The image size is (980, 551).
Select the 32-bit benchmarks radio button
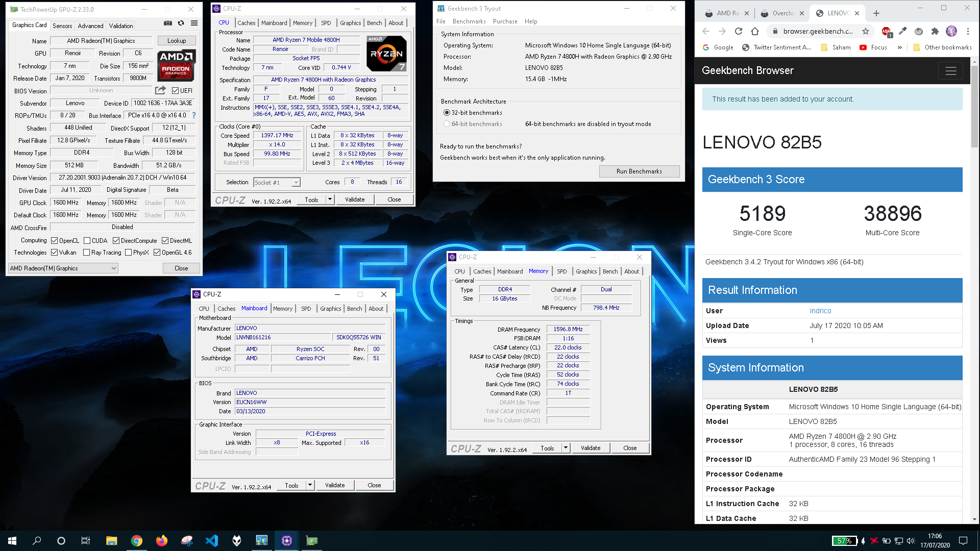447,113
